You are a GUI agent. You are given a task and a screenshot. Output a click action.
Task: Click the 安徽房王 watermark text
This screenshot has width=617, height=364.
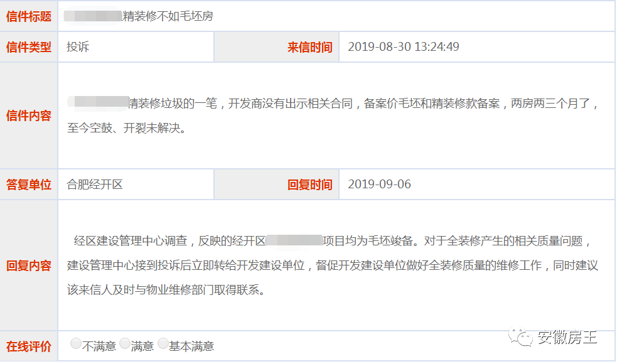click(567, 338)
